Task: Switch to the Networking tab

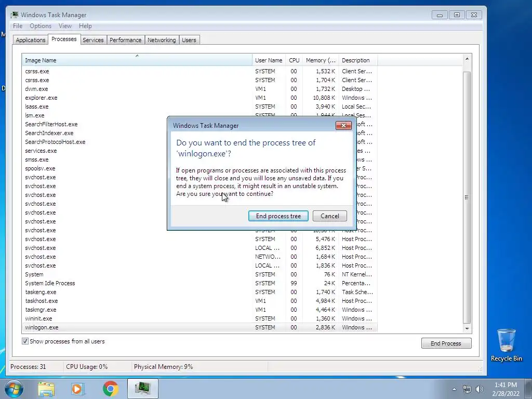Action: pyautogui.click(x=162, y=40)
